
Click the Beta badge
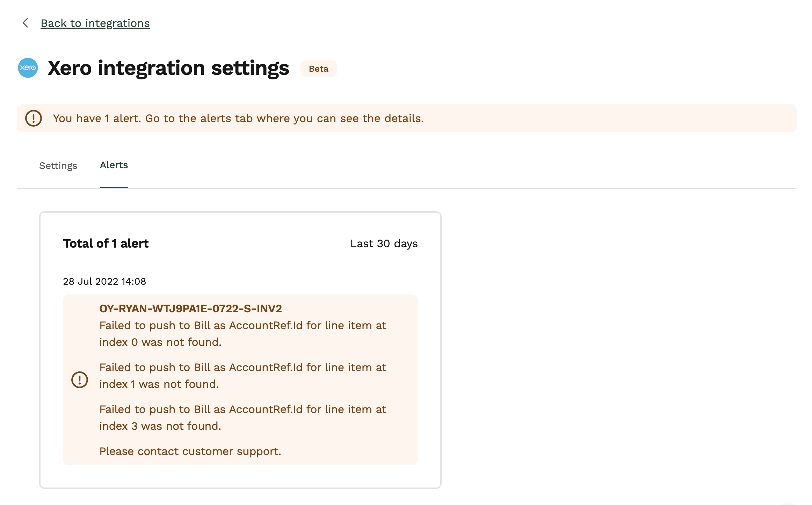[x=319, y=69]
